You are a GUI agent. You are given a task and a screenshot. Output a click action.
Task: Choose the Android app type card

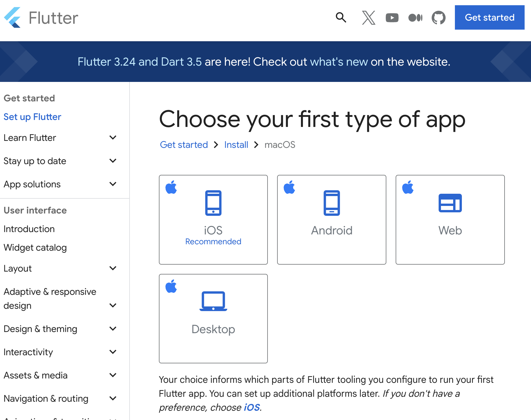(x=332, y=220)
